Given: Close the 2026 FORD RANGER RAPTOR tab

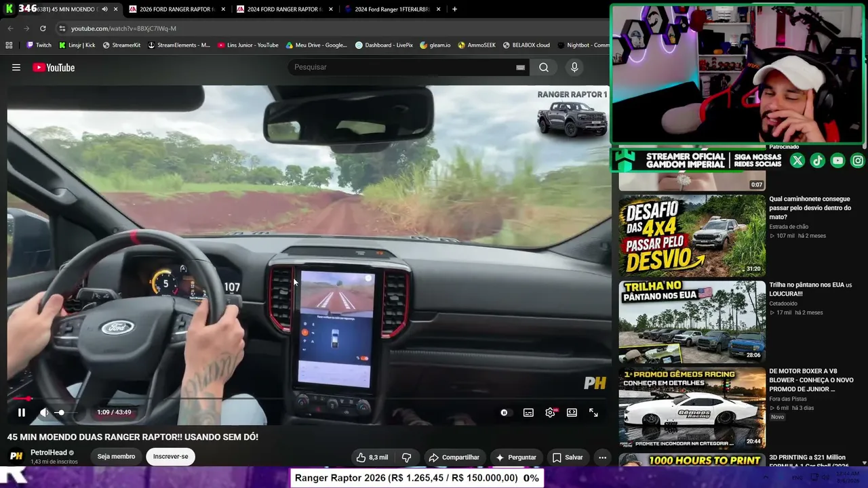Looking at the screenshot, I should 223,9.
